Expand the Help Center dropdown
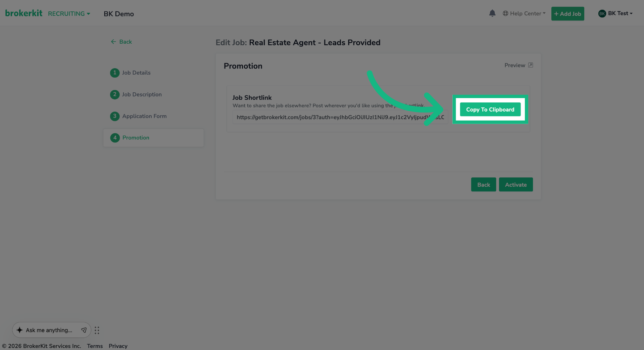Screen dimensions: 644x350 click(x=524, y=13)
